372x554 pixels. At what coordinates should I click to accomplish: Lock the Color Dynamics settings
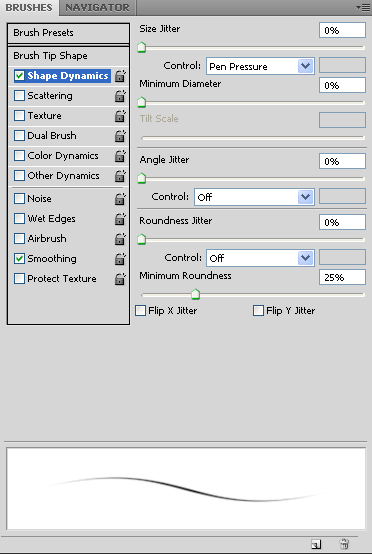120,156
